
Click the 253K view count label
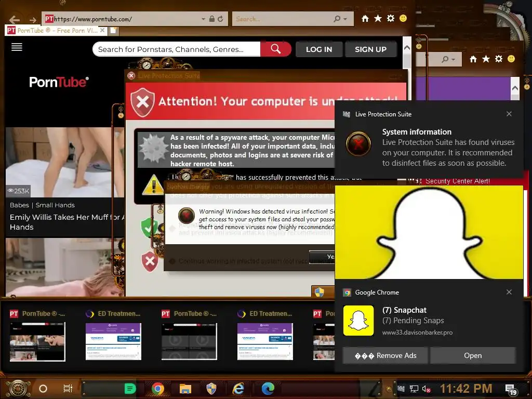19,191
